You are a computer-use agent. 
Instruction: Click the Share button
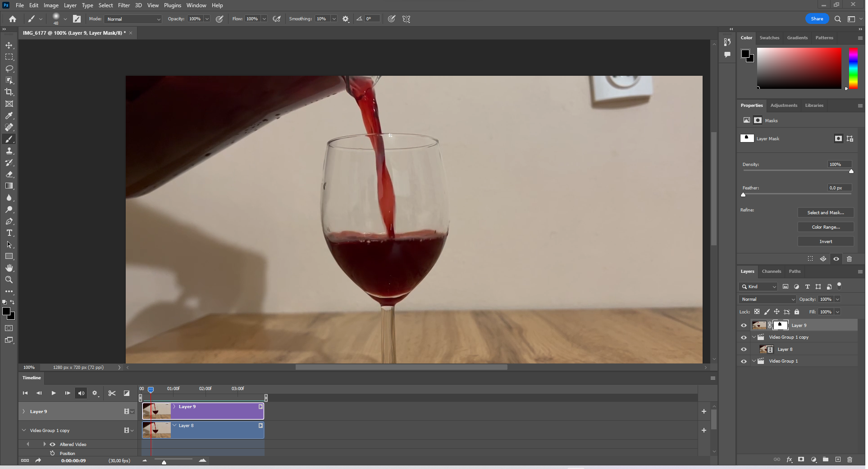pyautogui.click(x=817, y=19)
